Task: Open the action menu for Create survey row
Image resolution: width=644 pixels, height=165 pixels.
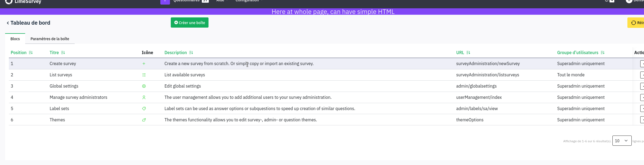Action: click(642, 64)
